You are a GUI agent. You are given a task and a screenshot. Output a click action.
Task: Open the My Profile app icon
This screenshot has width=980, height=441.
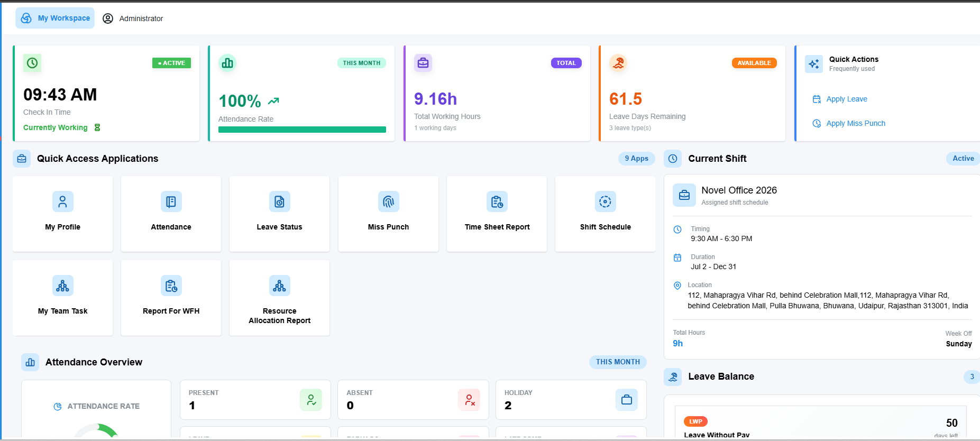63,201
